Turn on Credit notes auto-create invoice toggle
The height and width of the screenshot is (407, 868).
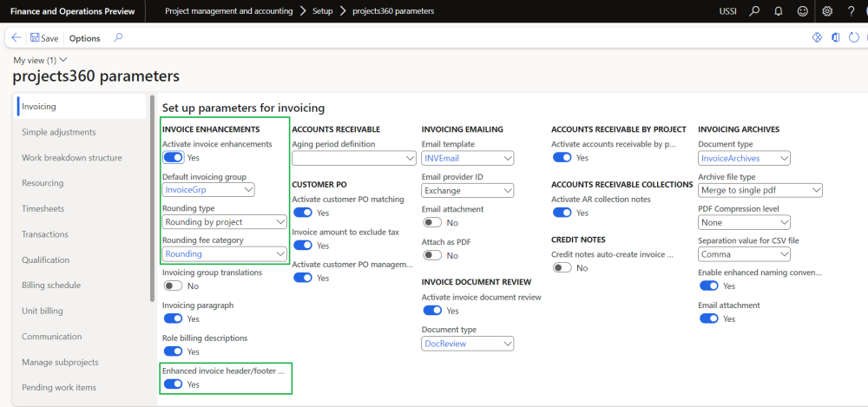562,267
